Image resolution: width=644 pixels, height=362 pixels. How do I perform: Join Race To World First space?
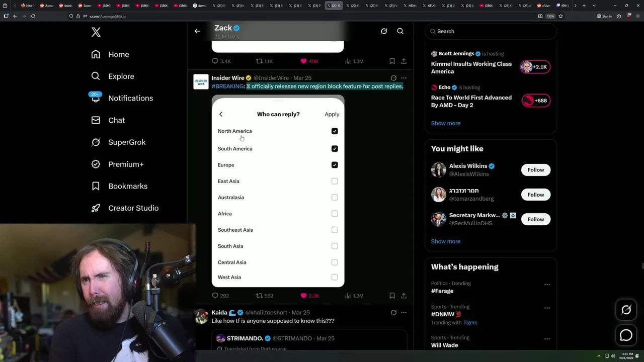click(x=471, y=101)
